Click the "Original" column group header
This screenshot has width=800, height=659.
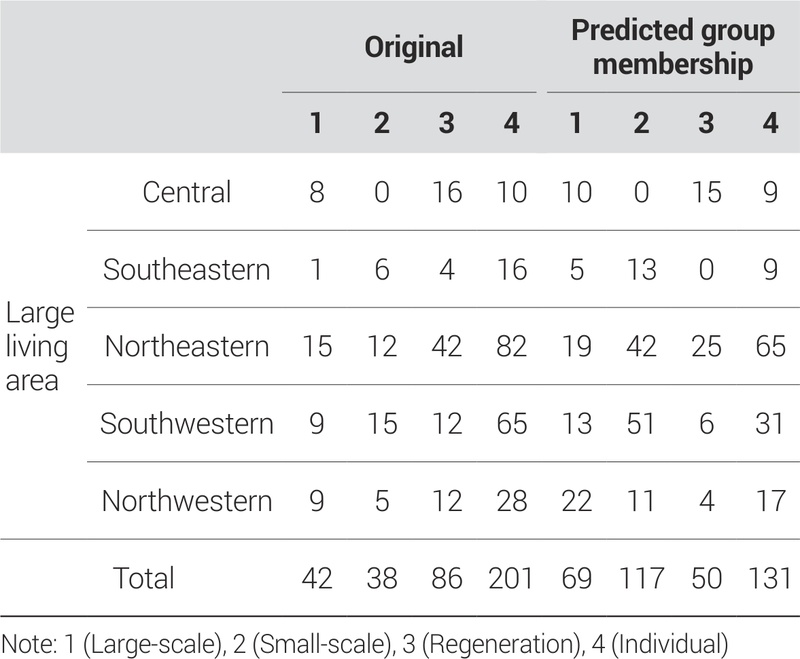(x=413, y=47)
